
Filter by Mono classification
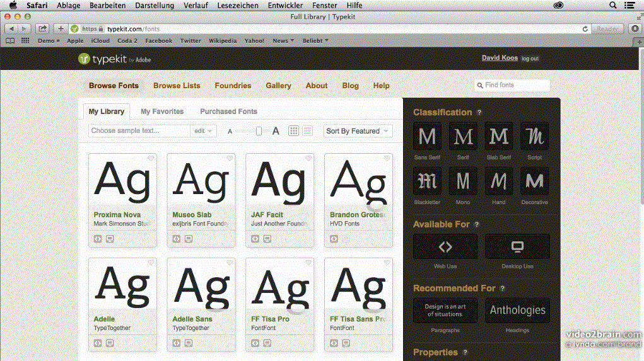tap(463, 181)
